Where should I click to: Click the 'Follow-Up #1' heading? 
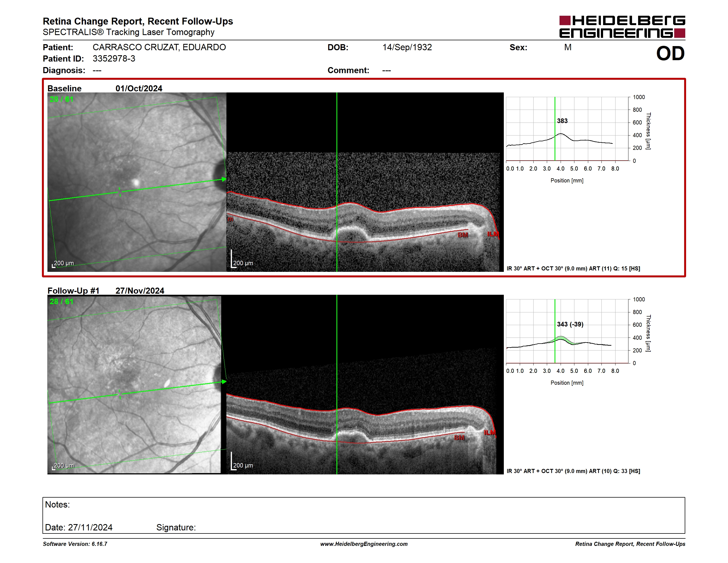[73, 291]
